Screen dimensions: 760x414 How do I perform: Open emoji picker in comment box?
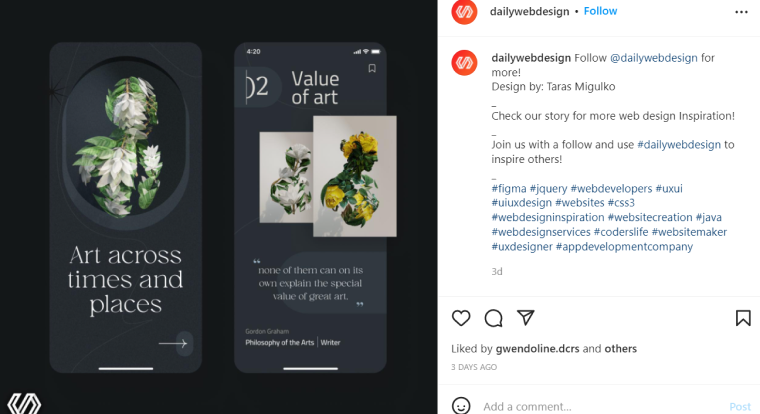[461, 406]
